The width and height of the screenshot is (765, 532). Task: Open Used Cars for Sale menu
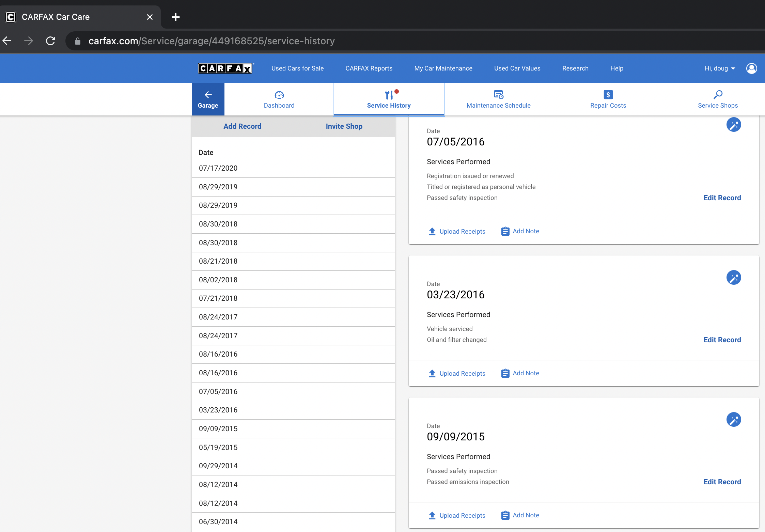pos(297,68)
